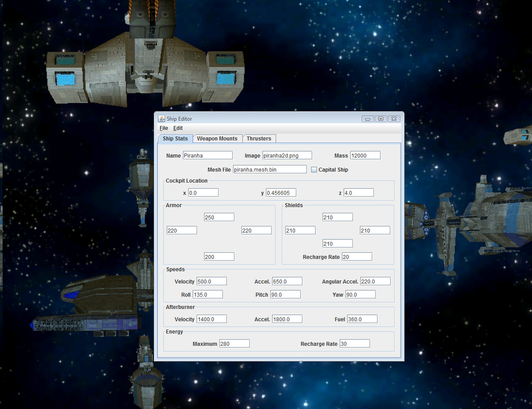532x409 pixels.
Task: Switch to the Thrusters tab
Action: point(259,139)
